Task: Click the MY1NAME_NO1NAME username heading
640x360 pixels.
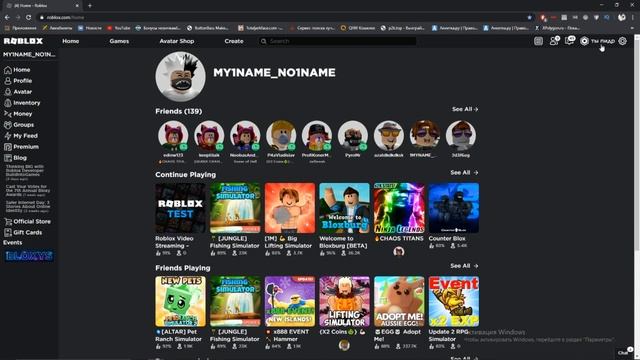Action: [x=274, y=73]
